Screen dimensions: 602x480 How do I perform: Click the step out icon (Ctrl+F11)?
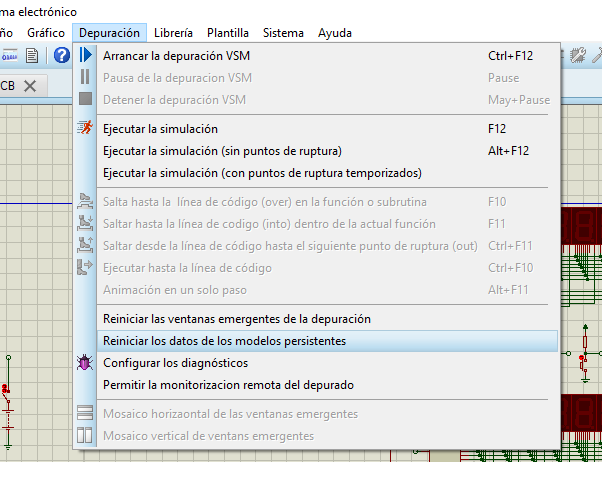point(85,245)
